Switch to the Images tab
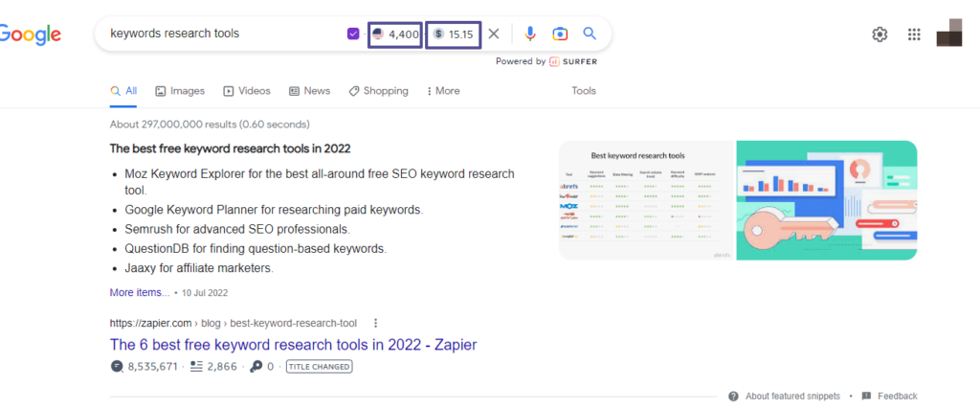Screen dimensions: 980x409 point(180,91)
